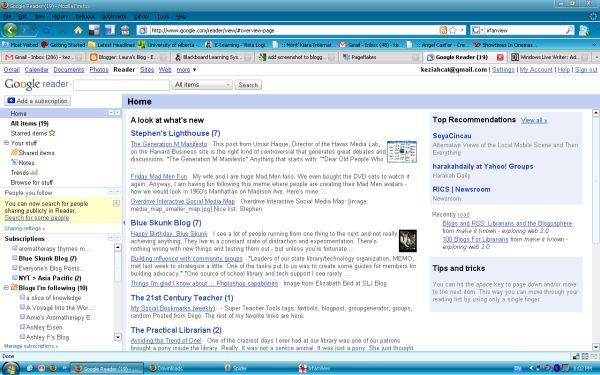The height and width of the screenshot is (375, 600).
Task: Open the Calendar link
Action: (37, 70)
